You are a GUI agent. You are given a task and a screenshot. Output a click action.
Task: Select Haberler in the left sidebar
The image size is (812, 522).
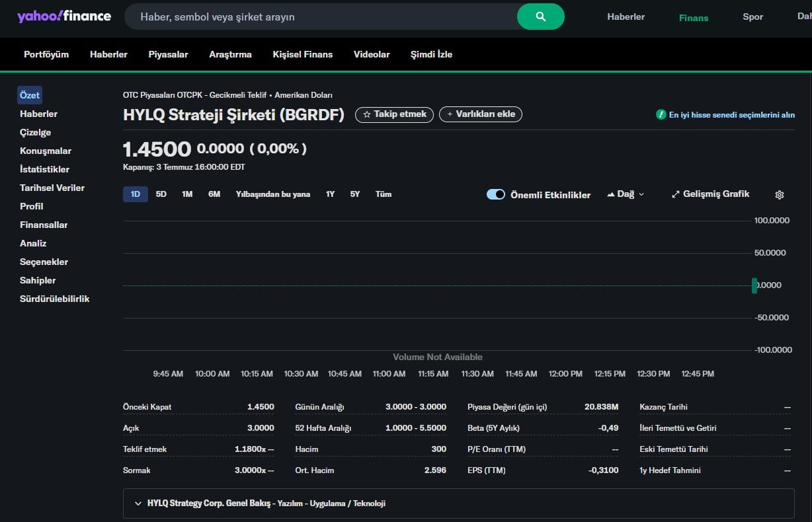38,114
